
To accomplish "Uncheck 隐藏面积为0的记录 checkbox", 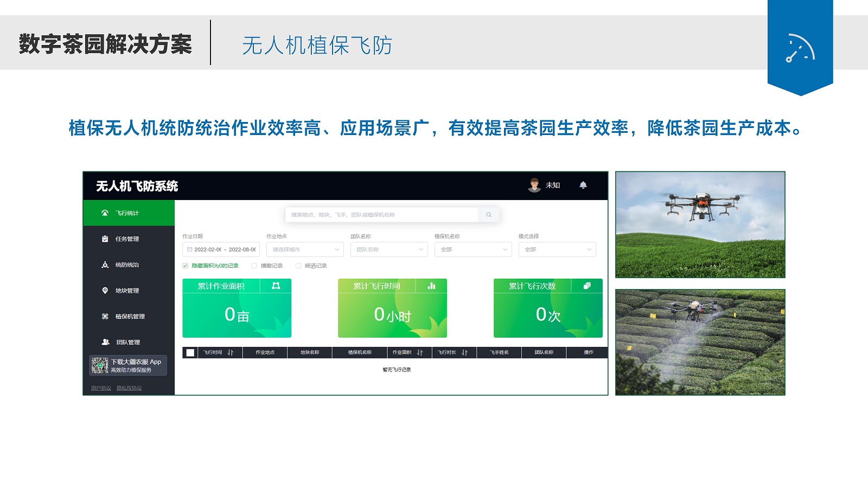I will pyautogui.click(x=186, y=266).
